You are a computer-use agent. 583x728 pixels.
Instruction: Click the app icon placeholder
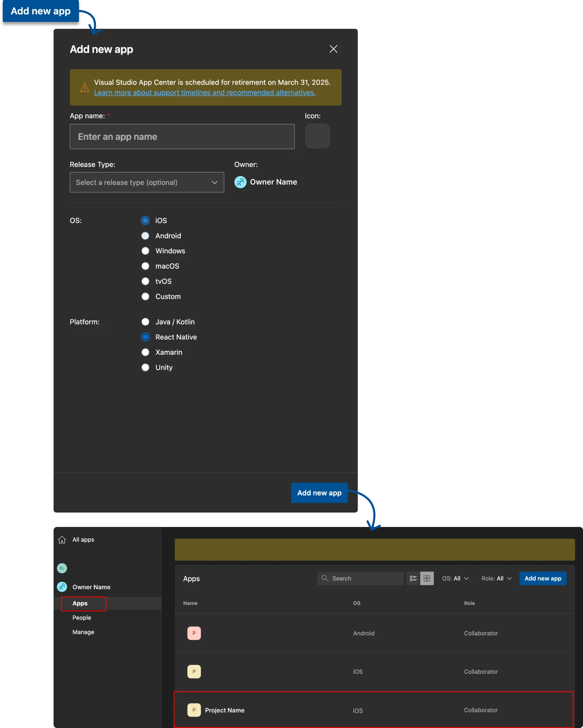click(x=318, y=136)
